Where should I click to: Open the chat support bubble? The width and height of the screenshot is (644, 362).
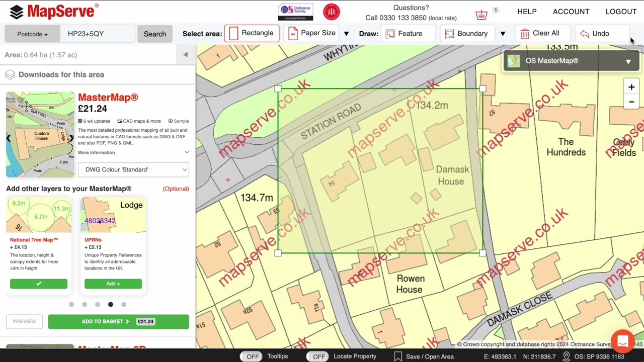pos(623,341)
